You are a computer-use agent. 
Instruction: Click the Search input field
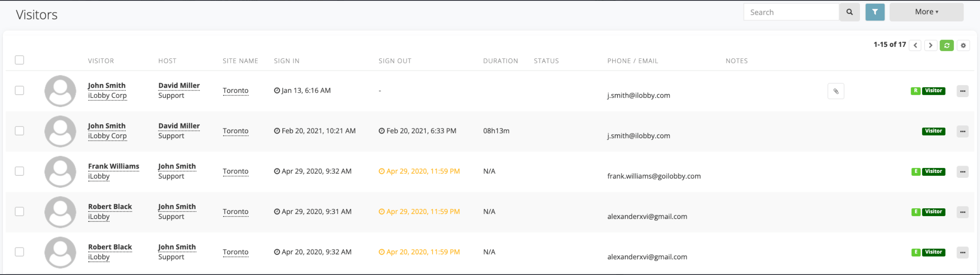[791, 12]
